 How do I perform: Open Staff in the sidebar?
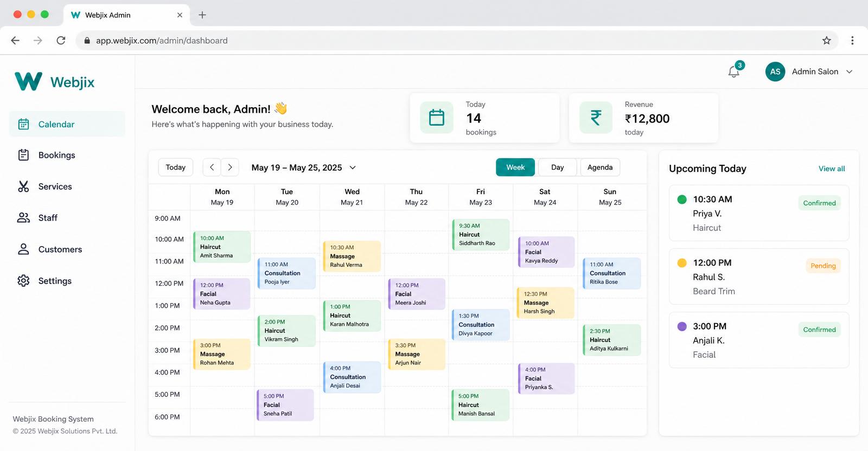[x=67, y=218]
